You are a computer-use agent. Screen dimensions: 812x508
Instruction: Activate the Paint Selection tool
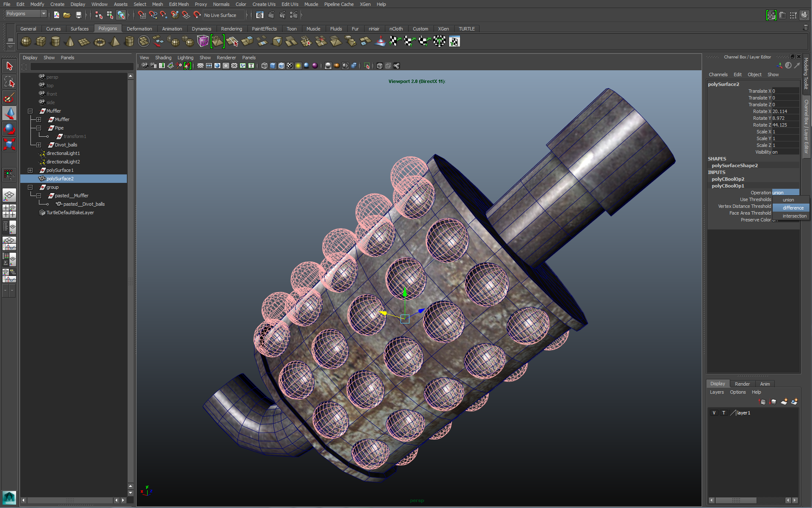(x=9, y=98)
